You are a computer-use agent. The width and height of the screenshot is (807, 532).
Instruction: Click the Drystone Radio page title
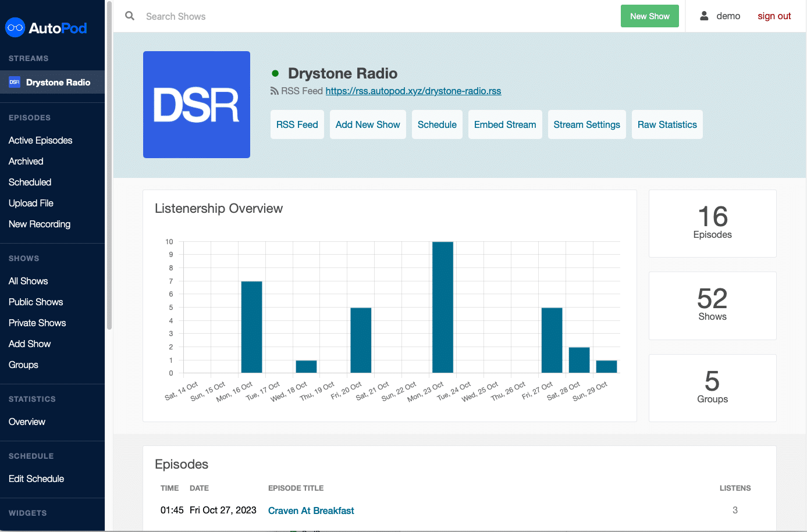pos(343,73)
